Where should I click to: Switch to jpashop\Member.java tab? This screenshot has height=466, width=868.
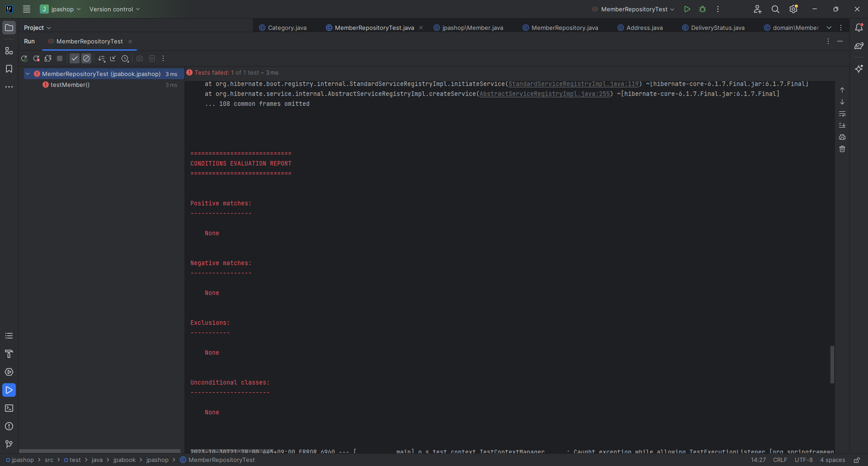click(468, 28)
